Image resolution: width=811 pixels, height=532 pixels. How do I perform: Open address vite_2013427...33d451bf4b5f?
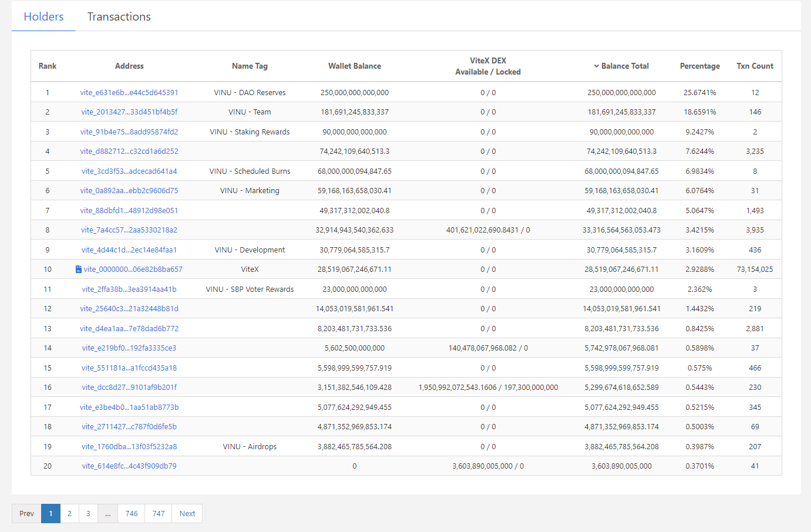click(129, 112)
